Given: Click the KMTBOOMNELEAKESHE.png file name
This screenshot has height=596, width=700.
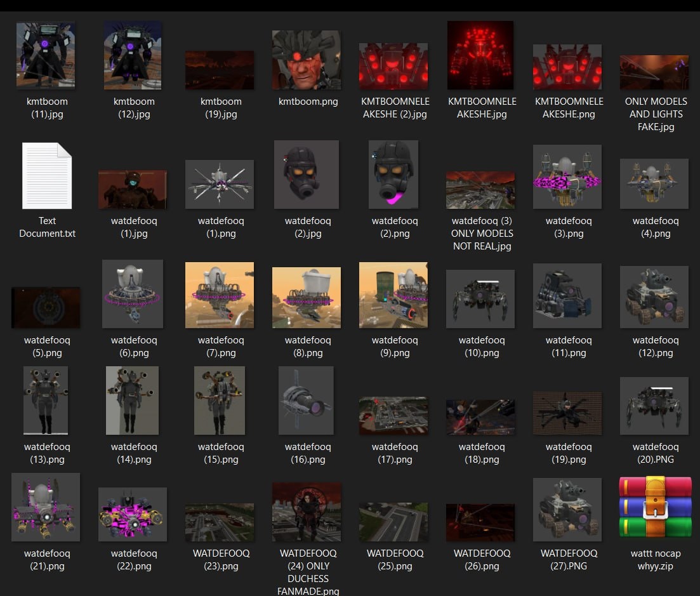Looking at the screenshot, I should (x=569, y=108).
